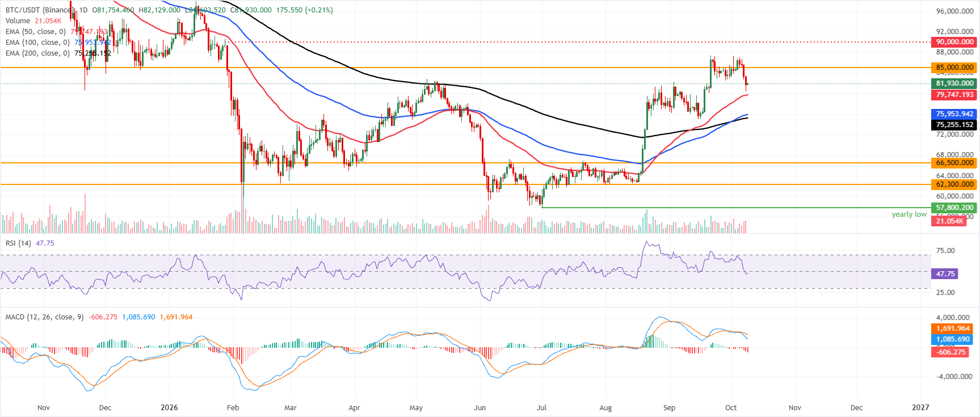
Task: Click the 92,000.000 price axis label
Action: coord(955,32)
